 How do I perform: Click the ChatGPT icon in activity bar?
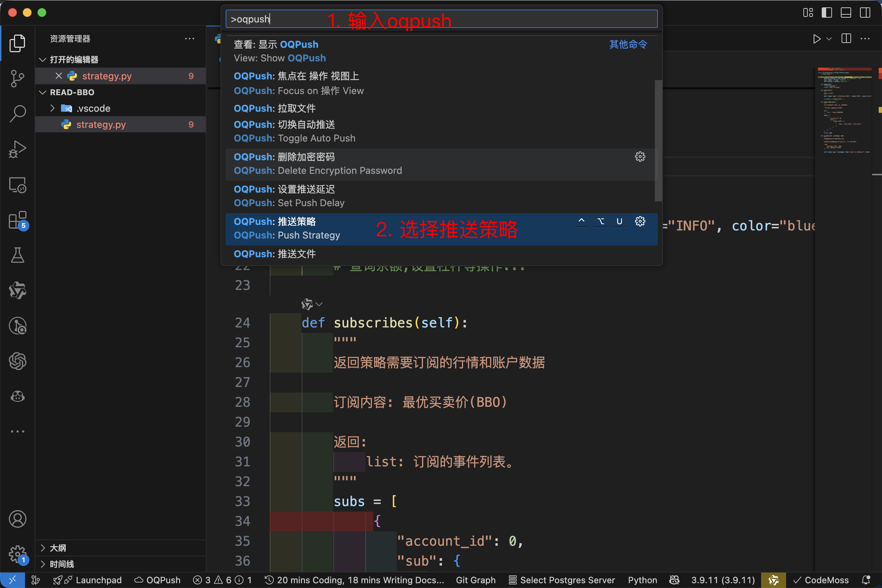pyautogui.click(x=17, y=361)
